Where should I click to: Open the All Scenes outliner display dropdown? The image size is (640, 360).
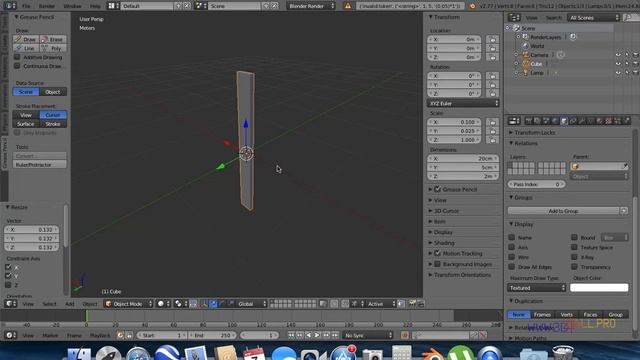point(593,18)
